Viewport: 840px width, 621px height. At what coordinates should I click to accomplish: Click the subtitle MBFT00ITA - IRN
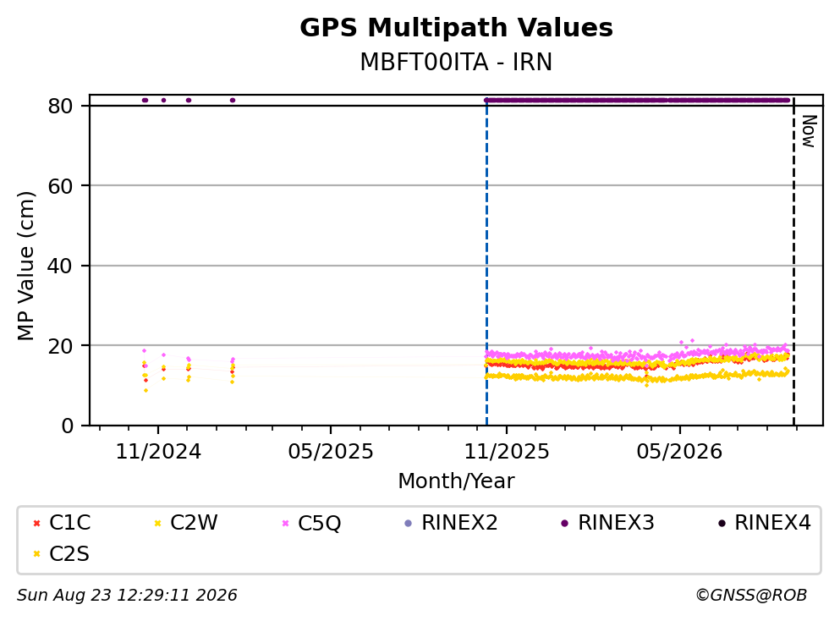point(456,62)
